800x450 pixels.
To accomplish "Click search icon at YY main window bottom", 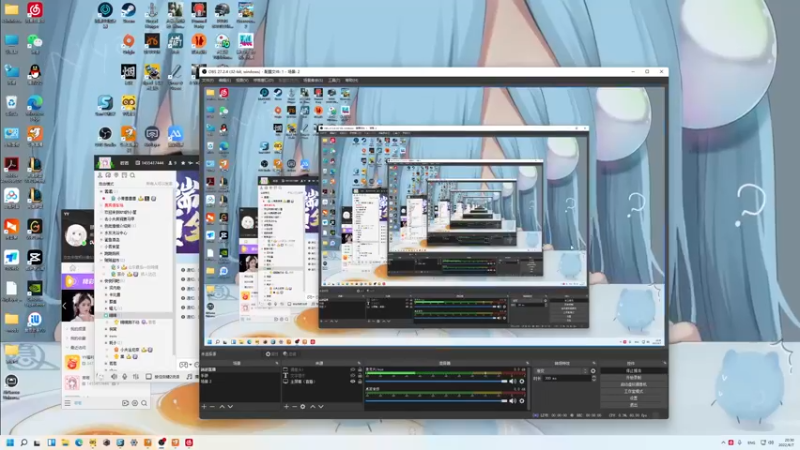I will 144,403.
